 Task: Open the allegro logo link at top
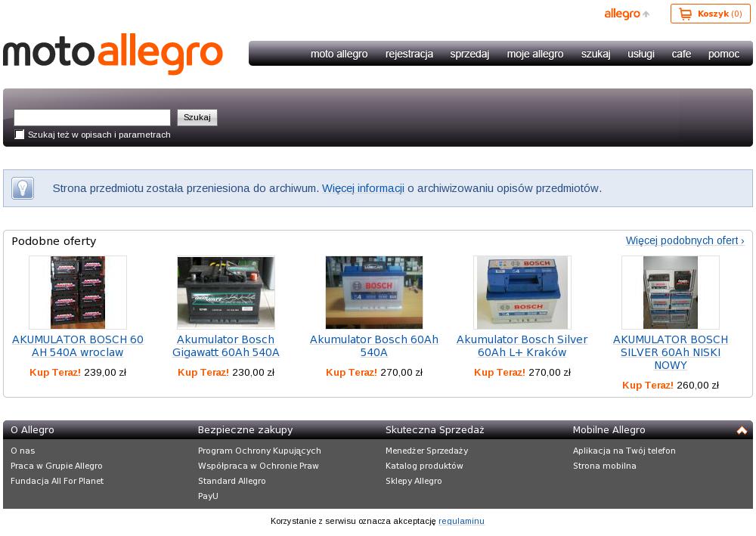[x=627, y=14]
